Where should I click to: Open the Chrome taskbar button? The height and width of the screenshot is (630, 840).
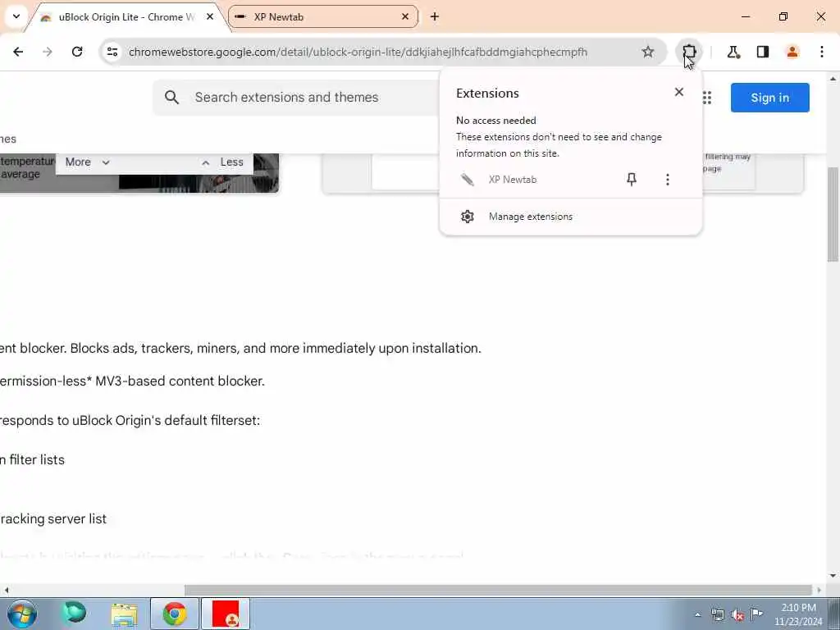click(175, 614)
